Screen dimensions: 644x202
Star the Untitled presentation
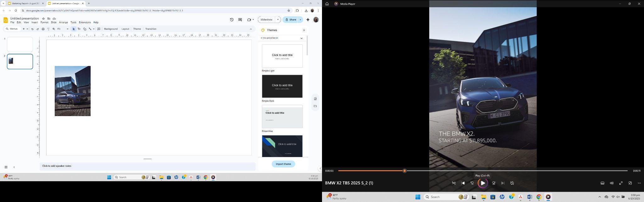(43, 19)
